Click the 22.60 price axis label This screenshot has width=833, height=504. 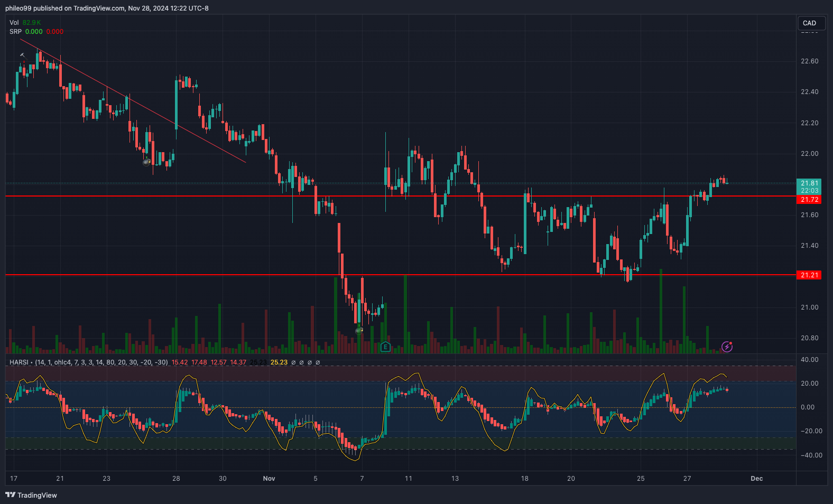point(809,61)
